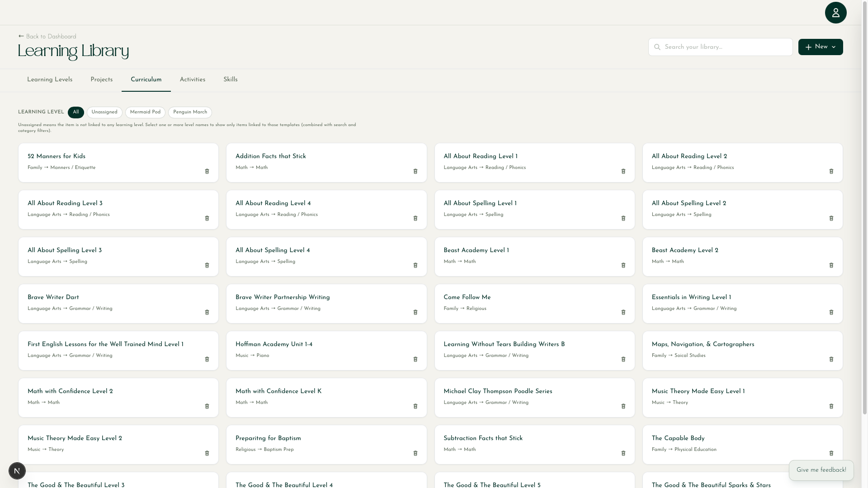
Task: Delete the 52 Manners for Kids card
Action: (207, 171)
